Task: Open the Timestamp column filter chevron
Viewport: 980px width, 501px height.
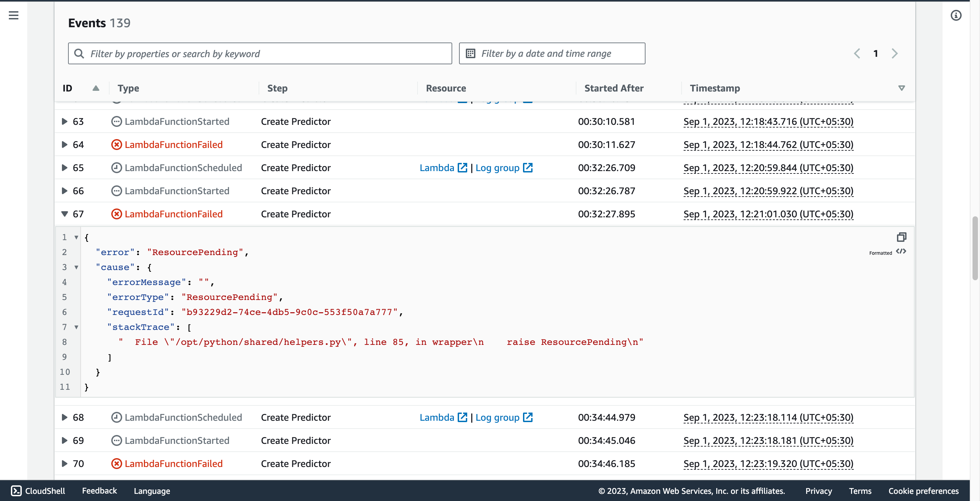Action: click(x=901, y=88)
